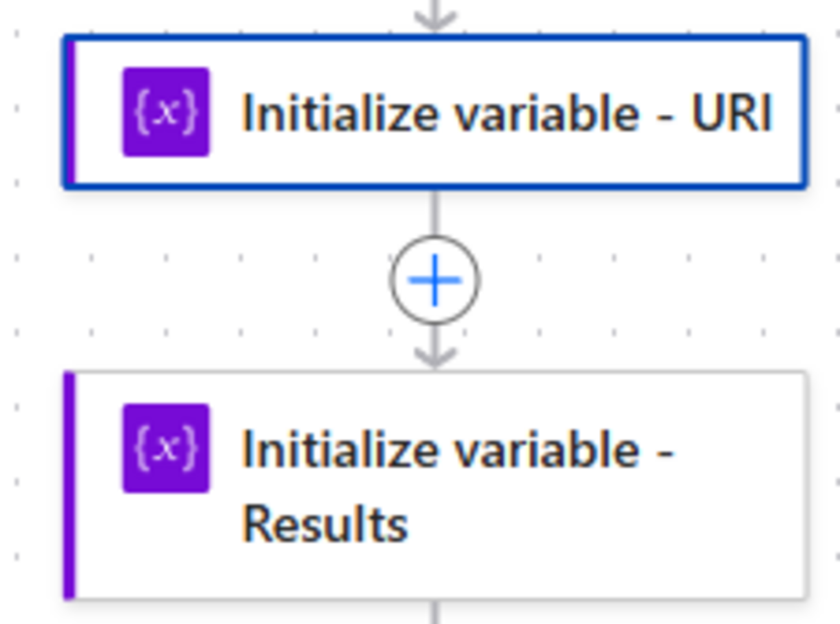Viewport: 840px width, 624px height.
Task: Click connector line between URI card and plus
Action: coord(435,212)
